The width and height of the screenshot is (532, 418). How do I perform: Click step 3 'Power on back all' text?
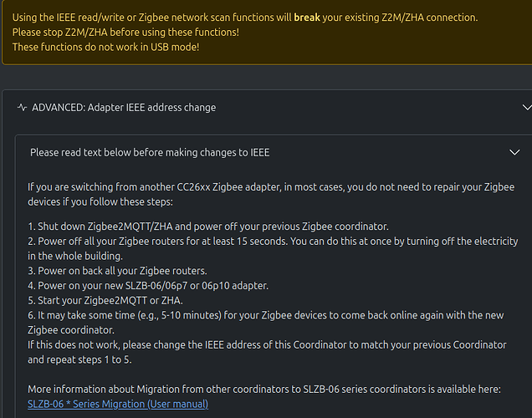117,271
